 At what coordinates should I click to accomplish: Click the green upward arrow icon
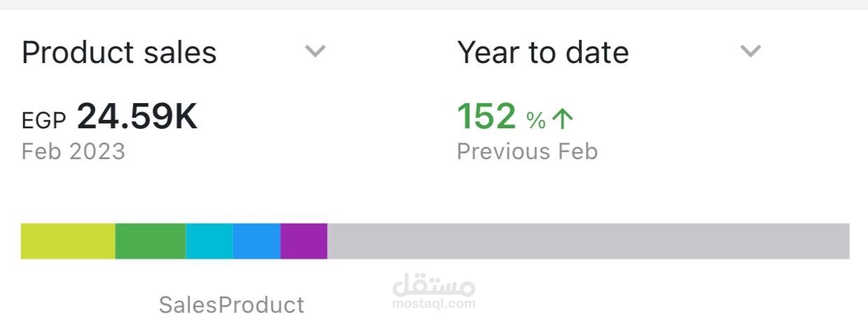(562, 119)
